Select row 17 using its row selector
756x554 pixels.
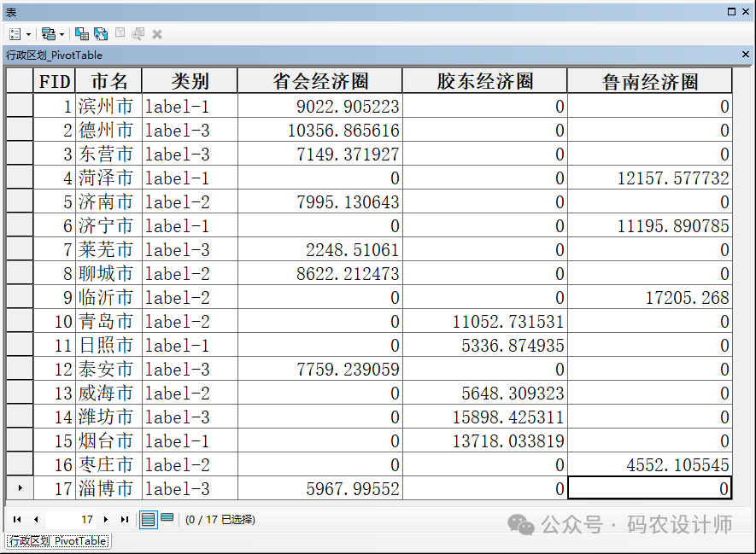20,489
